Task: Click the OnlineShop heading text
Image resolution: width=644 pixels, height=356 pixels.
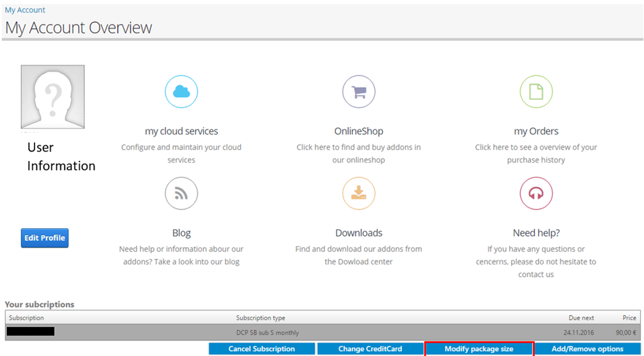Action: [358, 131]
